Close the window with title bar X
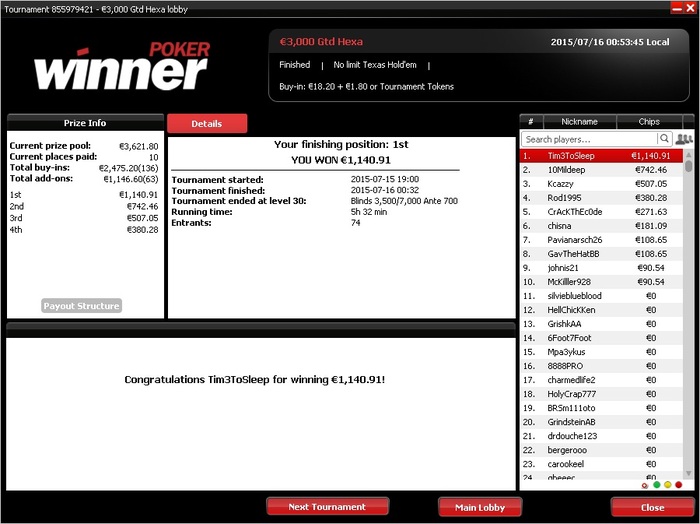This screenshot has width=700, height=524. point(689,8)
